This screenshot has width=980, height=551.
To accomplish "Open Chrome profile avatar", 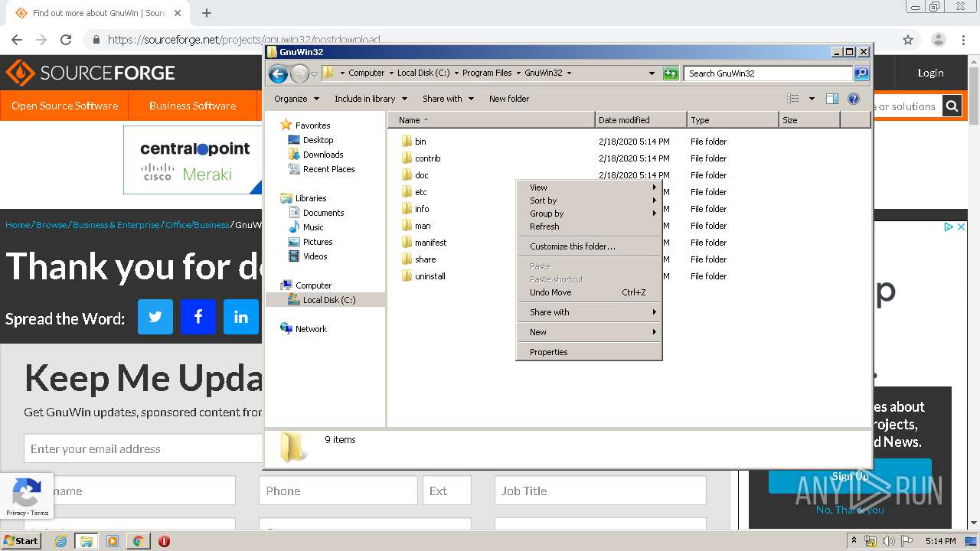I will (939, 40).
